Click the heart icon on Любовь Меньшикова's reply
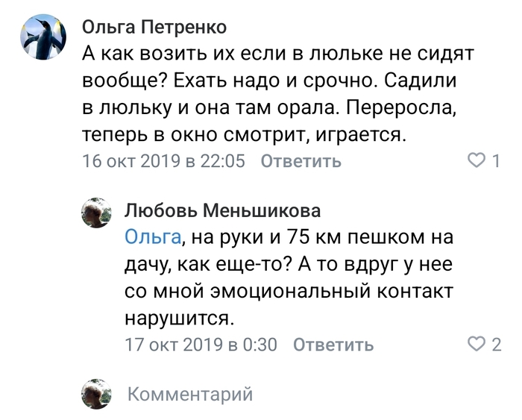 pyautogui.click(x=475, y=344)
